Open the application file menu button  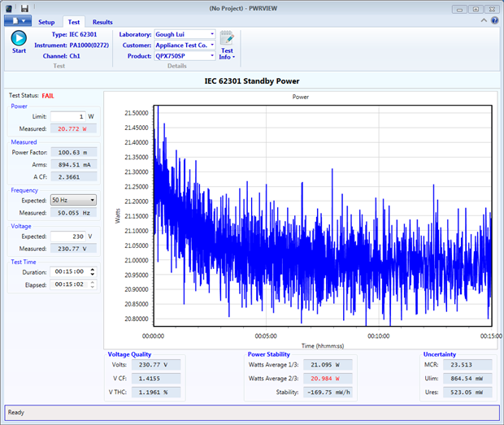pyautogui.click(x=16, y=21)
